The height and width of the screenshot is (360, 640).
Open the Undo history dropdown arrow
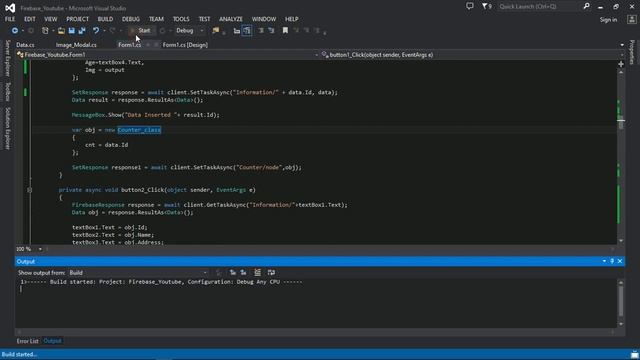pyautogui.click(x=104, y=31)
